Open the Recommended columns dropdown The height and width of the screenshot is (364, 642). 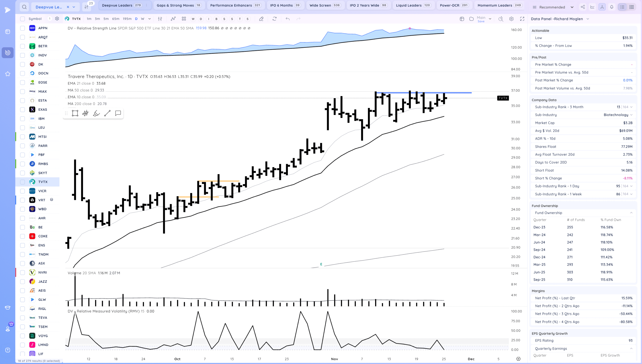[553, 7]
